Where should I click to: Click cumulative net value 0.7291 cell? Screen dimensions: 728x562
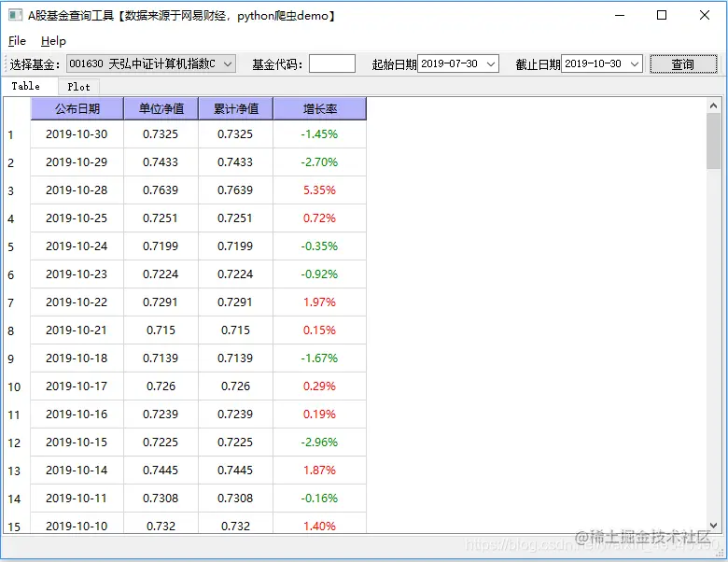click(236, 302)
